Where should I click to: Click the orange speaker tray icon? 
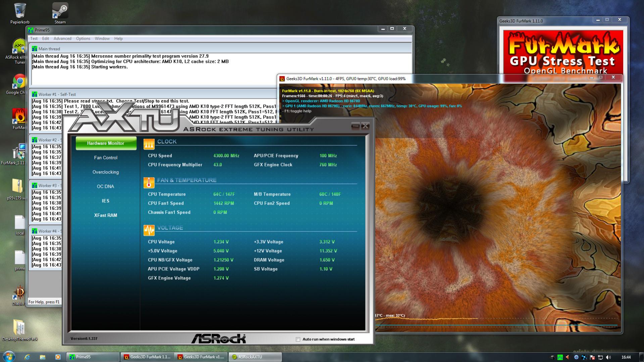[568, 357]
